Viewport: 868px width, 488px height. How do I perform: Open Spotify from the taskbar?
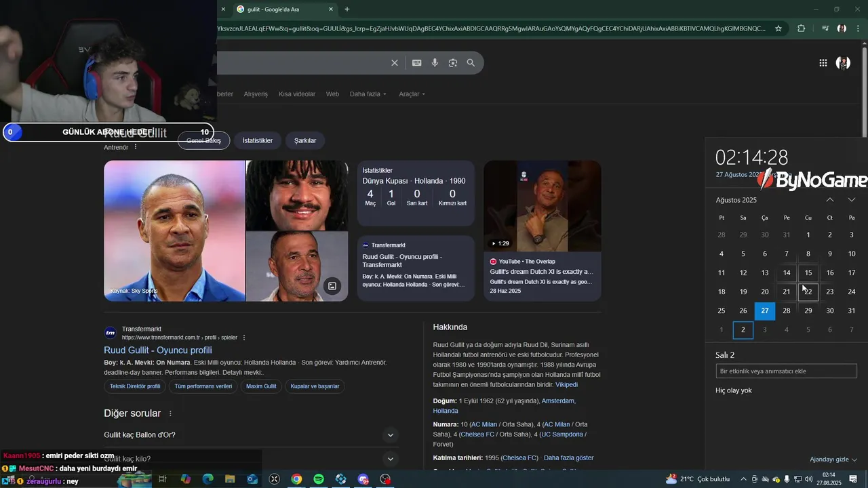click(319, 479)
